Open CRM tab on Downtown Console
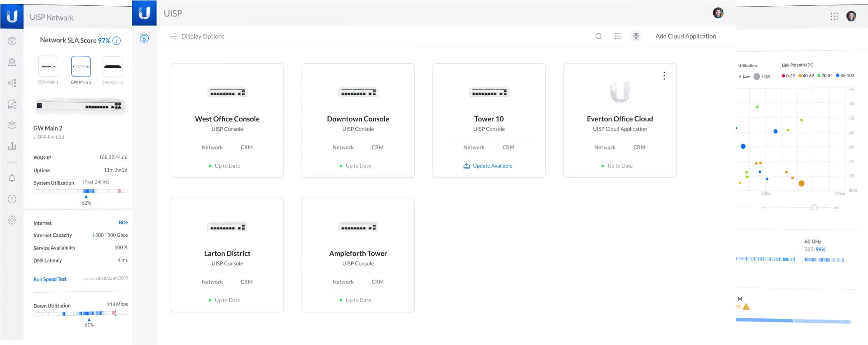 click(377, 147)
